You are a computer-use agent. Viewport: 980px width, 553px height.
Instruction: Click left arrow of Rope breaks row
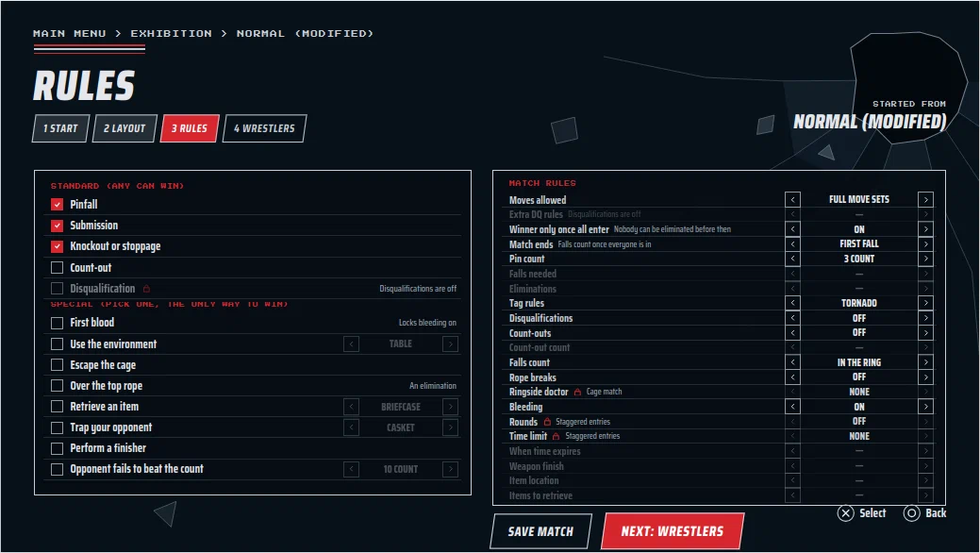tap(792, 377)
